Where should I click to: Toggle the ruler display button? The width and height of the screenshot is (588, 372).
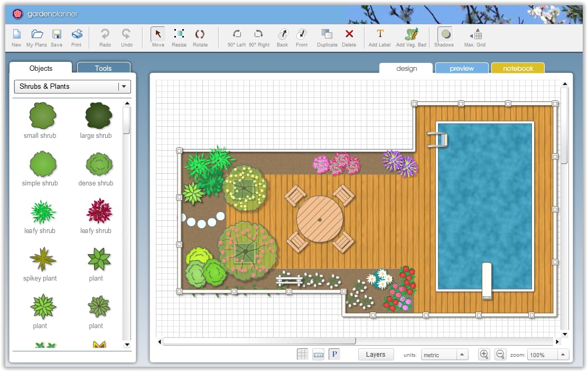[318, 355]
